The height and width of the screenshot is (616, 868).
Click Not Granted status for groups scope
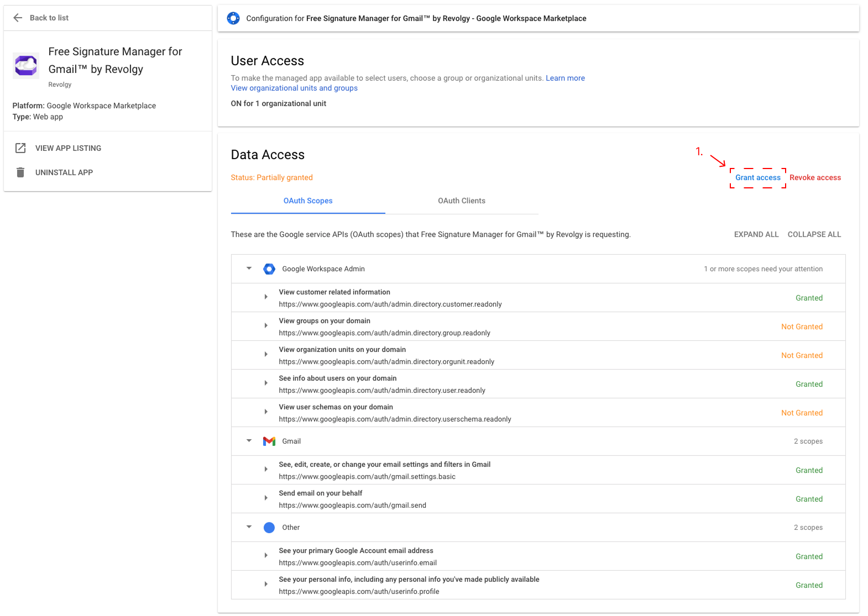tap(802, 327)
